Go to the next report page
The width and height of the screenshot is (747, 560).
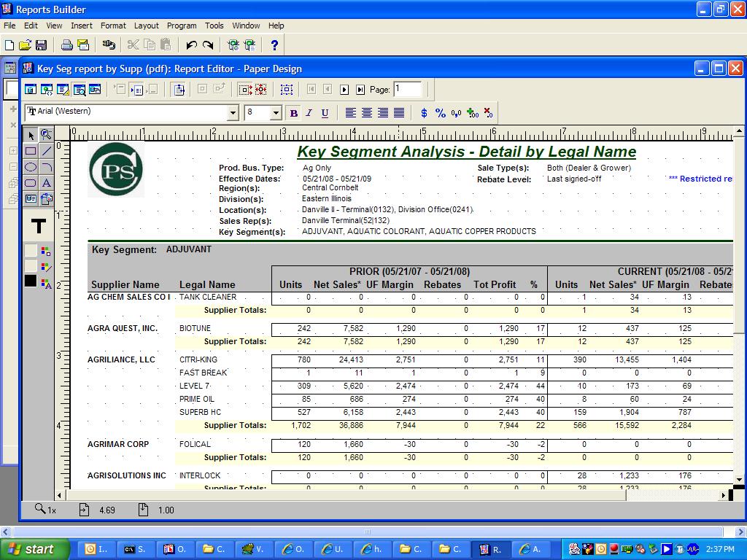tap(344, 89)
